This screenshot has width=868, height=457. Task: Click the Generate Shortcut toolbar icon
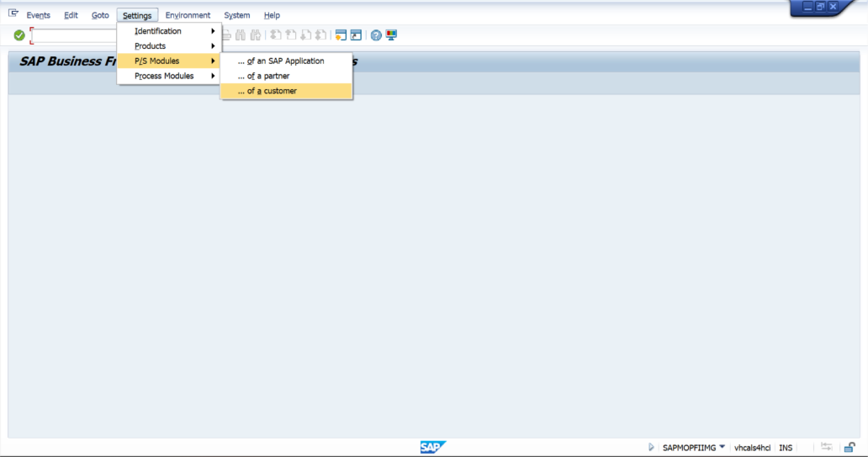[356, 35]
